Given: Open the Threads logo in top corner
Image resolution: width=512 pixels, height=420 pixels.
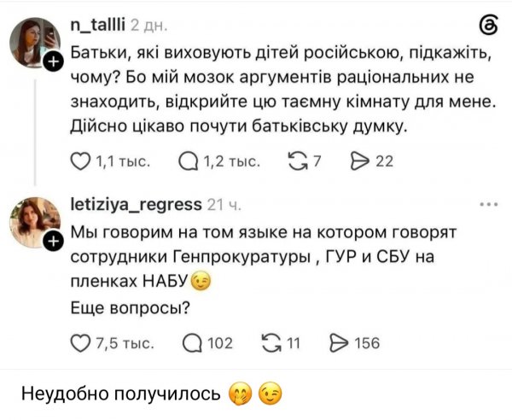Looking at the screenshot, I should 489,26.
